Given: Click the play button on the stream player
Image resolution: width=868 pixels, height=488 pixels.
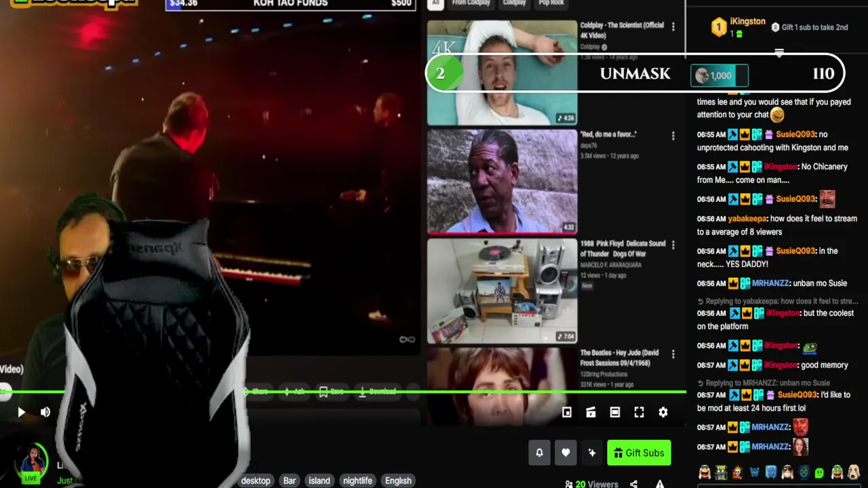Looking at the screenshot, I should 21,412.
